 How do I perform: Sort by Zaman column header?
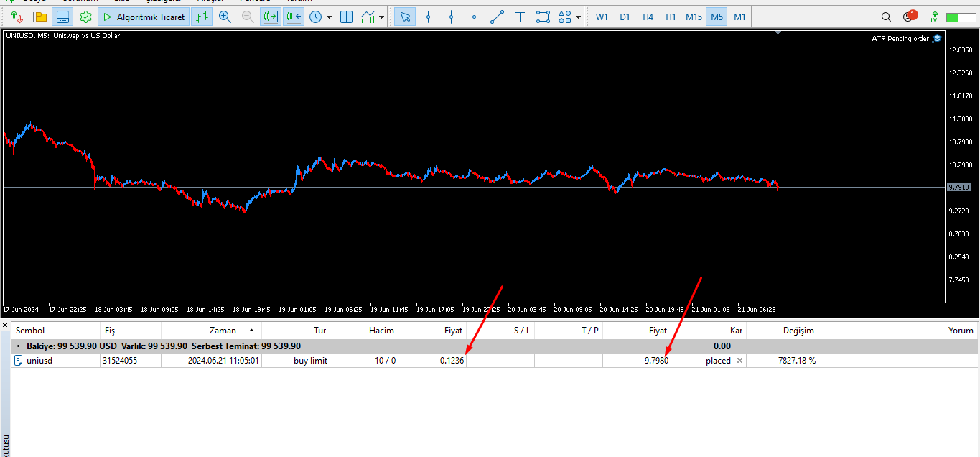click(223, 331)
